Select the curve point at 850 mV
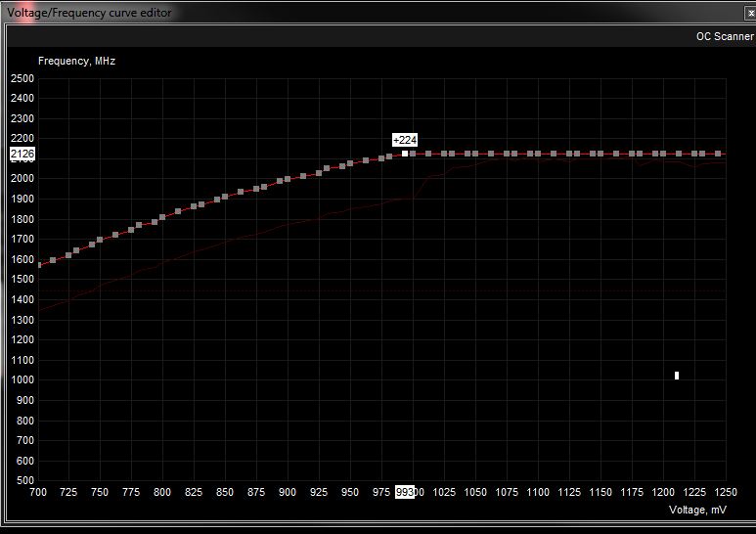Viewport: 756px width, 534px height. coord(225,197)
